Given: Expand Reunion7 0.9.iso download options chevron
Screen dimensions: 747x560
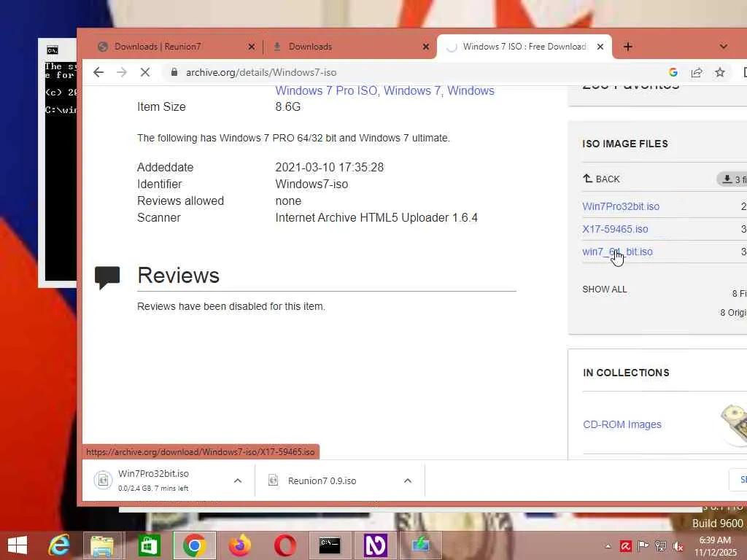Looking at the screenshot, I should click(x=408, y=481).
